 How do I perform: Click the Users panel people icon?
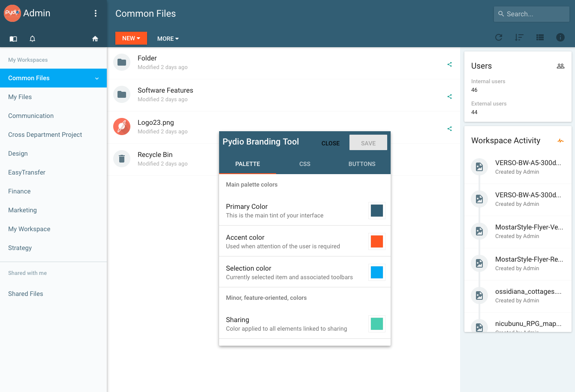tap(560, 66)
